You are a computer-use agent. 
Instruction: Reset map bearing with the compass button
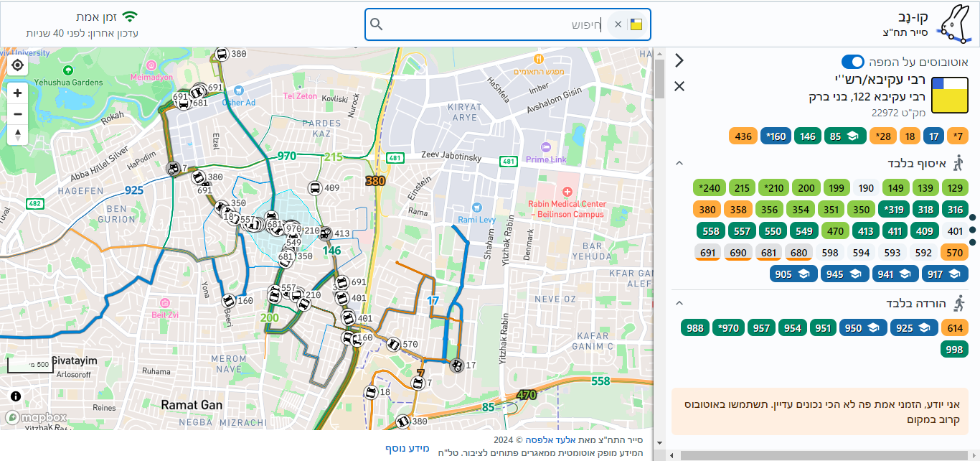18,134
